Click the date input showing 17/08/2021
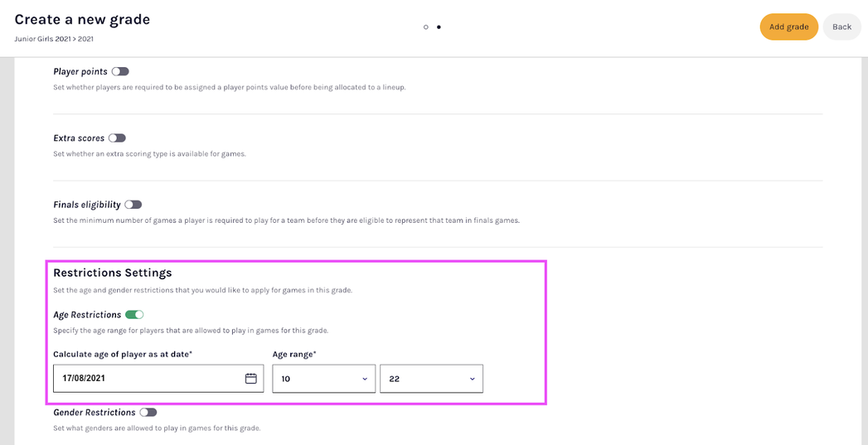This screenshot has height=445, width=868. tap(149, 379)
